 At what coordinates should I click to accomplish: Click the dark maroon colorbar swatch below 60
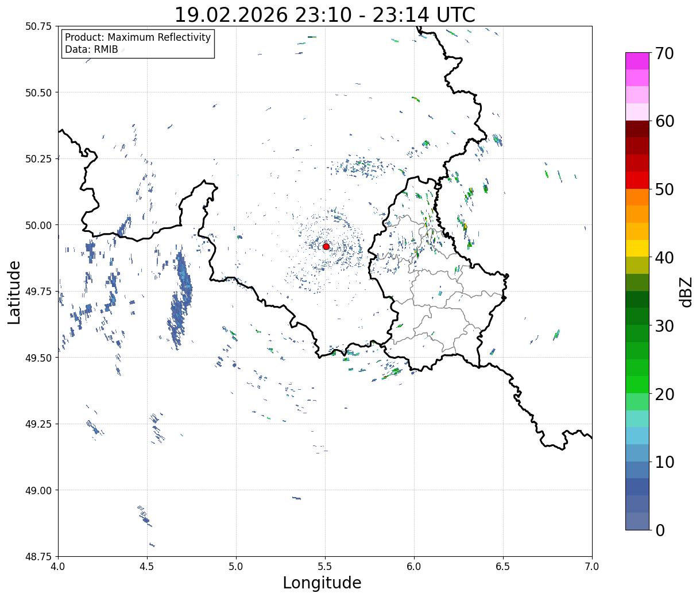pyautogui.click(x=637, y=129)
